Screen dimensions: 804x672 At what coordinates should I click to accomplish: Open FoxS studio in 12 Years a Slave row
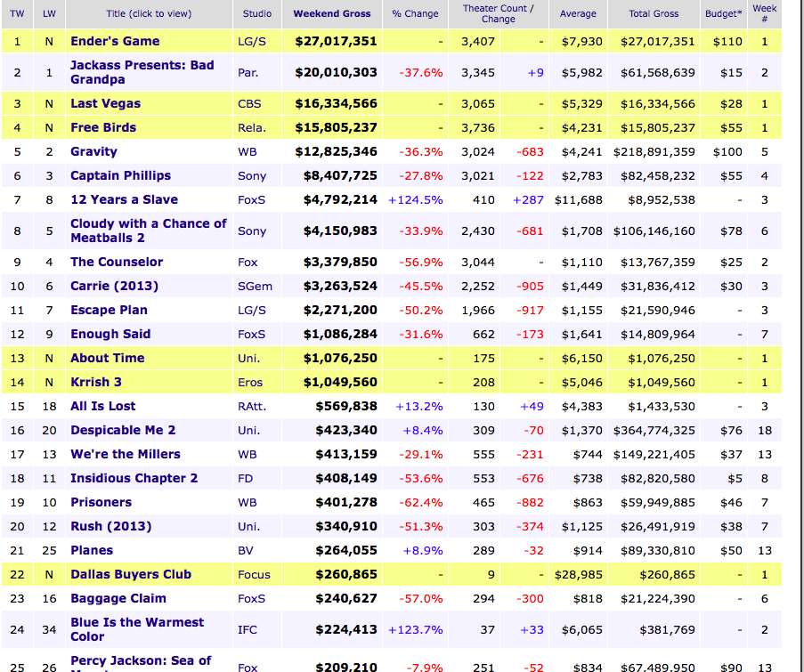(x=251, y=200)
